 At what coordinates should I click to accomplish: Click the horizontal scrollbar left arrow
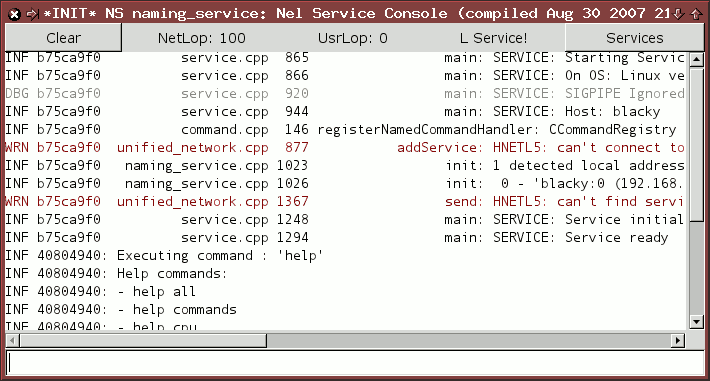[x=12, y=340]
